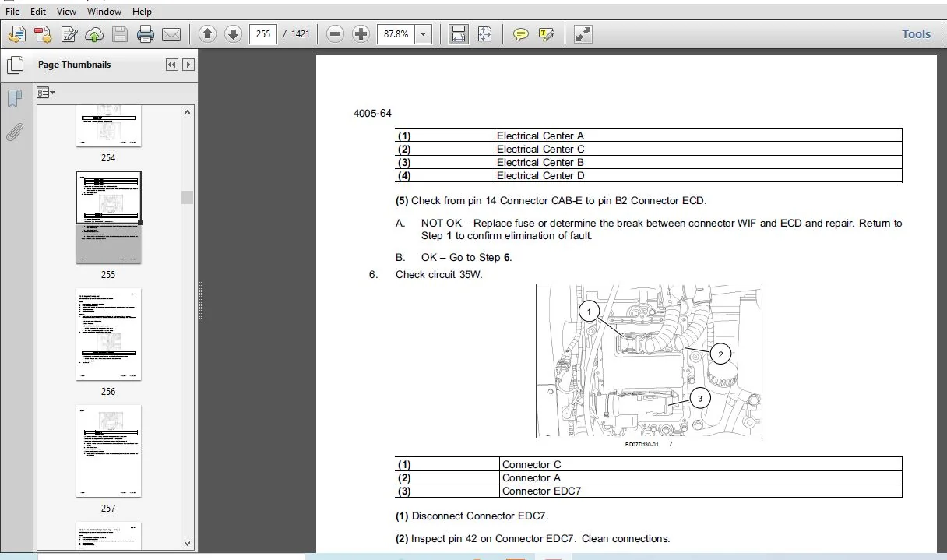The height and width of the screenshot is (560, 947).
Task: Click the text 'OK – Go to Step 6.'
Action: pyautogui.click(x=466, y=258)
